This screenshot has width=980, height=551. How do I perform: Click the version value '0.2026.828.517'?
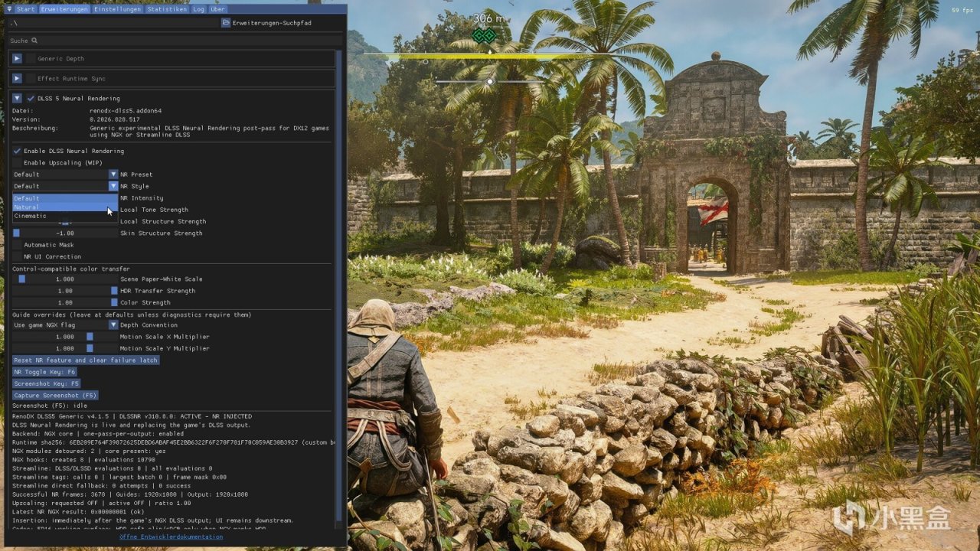[x=115, y=119]
